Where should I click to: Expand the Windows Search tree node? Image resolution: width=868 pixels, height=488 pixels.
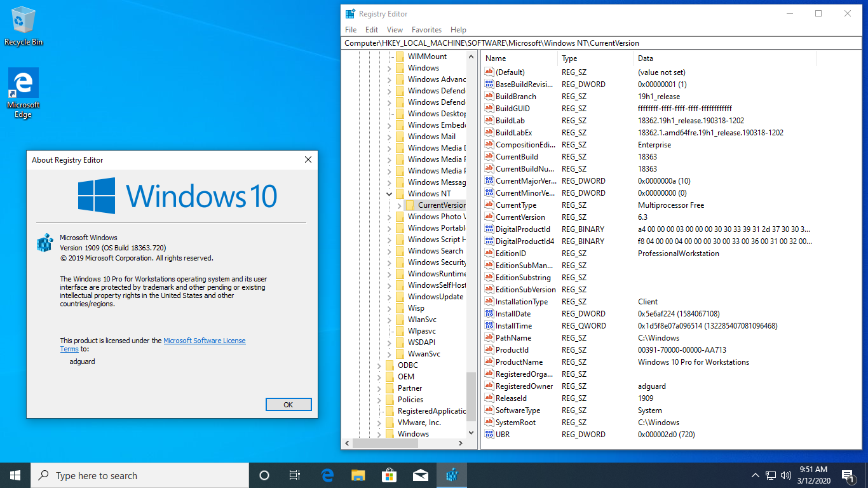(390, 250)
